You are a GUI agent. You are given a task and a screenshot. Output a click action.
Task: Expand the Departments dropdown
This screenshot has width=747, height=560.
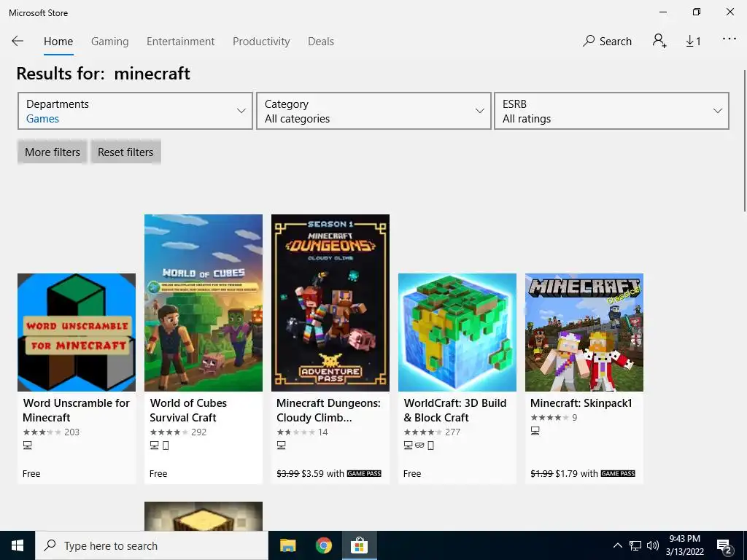[135, 111]
